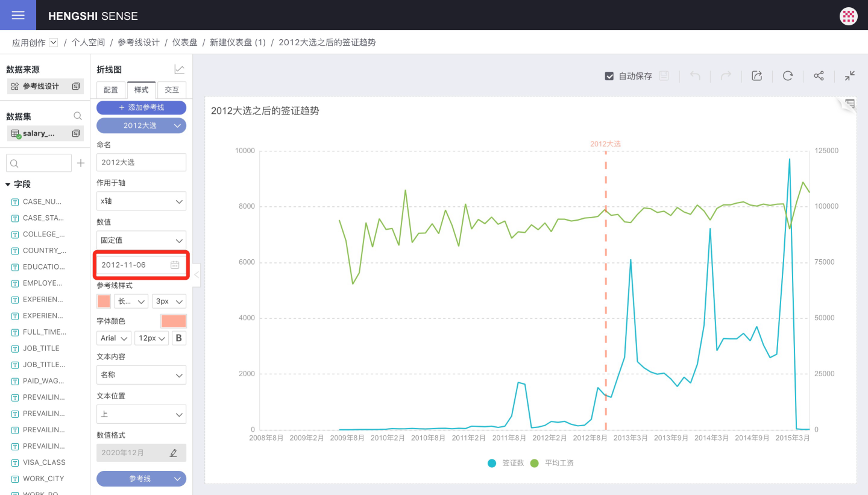Expand the 文本位置 dropdown

point(141,414)
